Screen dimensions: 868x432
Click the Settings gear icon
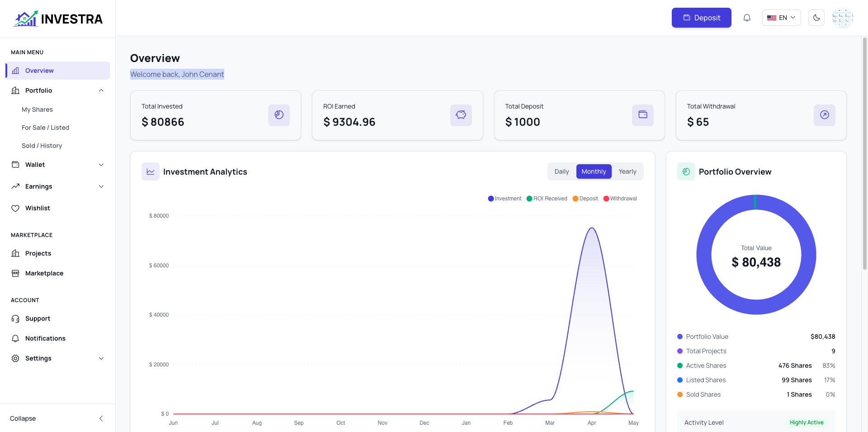point(15,358)
